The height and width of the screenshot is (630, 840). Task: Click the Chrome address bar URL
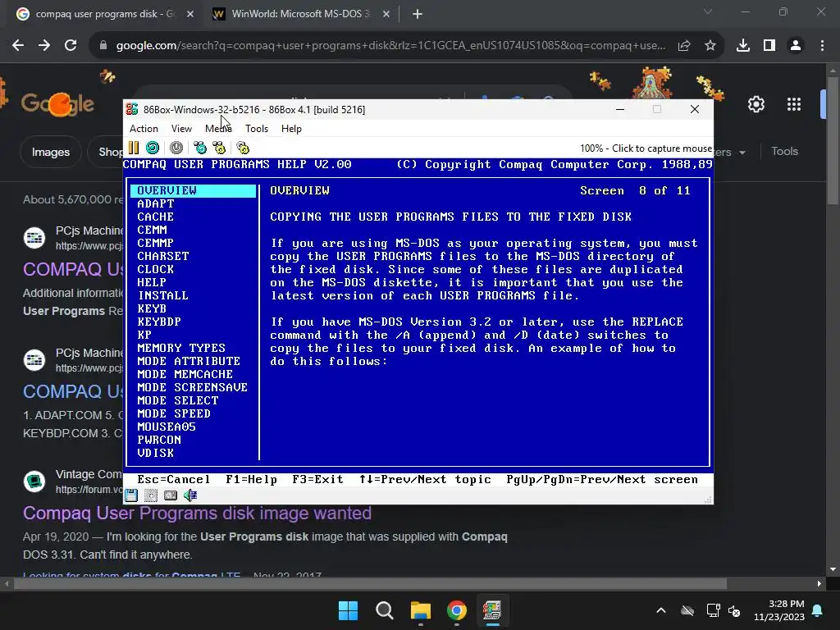(390, 46)
